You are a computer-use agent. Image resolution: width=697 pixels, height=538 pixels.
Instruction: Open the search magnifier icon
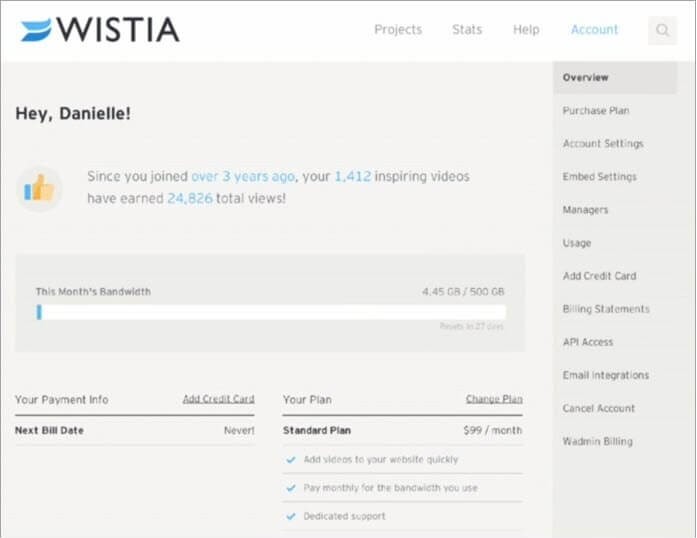[x=662, y=30]
